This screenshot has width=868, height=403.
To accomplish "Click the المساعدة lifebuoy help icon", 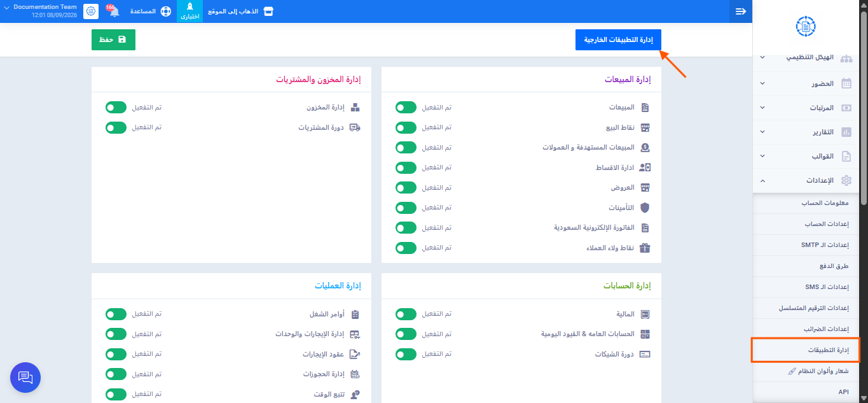I will (166, 11).
